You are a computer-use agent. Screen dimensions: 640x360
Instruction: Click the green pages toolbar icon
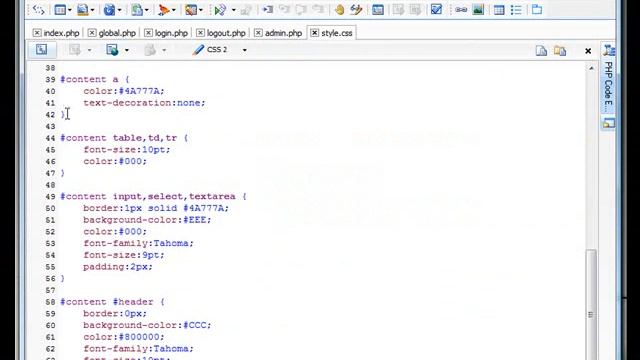point(137,9)
